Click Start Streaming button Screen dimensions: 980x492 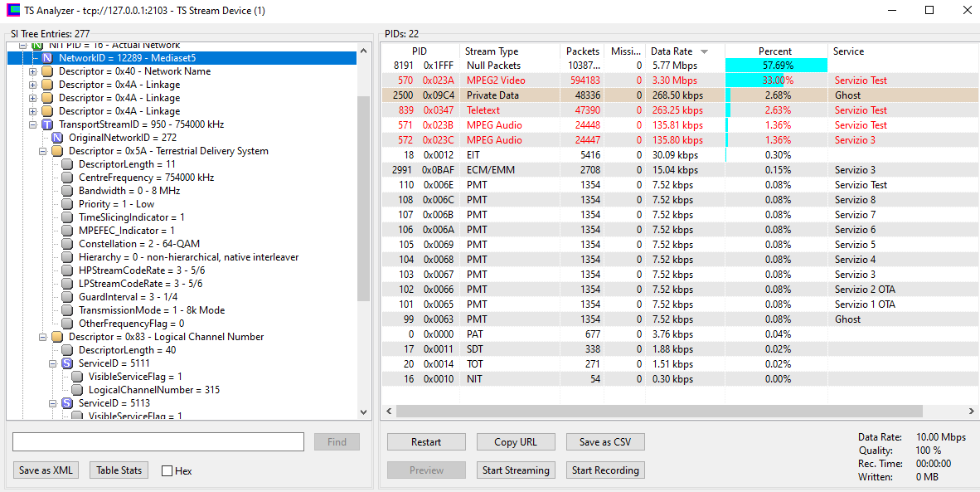(x=516, y=470)
